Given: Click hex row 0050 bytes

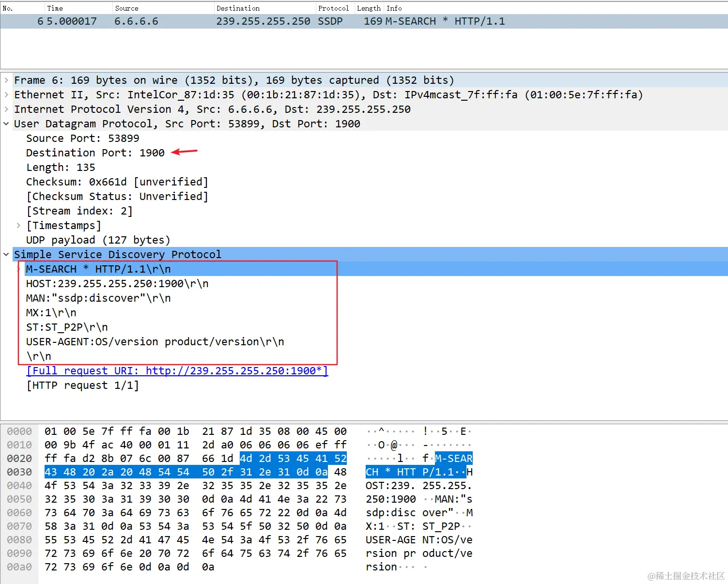Looking at the screenshot, I should click(x=196, y=499).
